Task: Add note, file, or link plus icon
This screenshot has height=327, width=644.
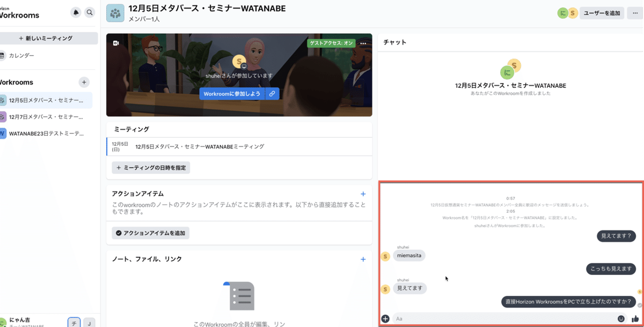Action: pos(363,259)
